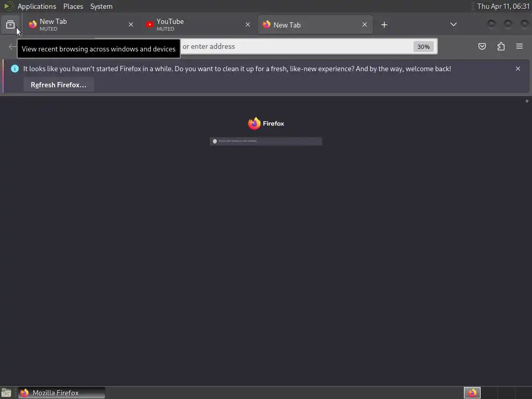Reset the 30% zoom level indicator

tap(423, 46)
